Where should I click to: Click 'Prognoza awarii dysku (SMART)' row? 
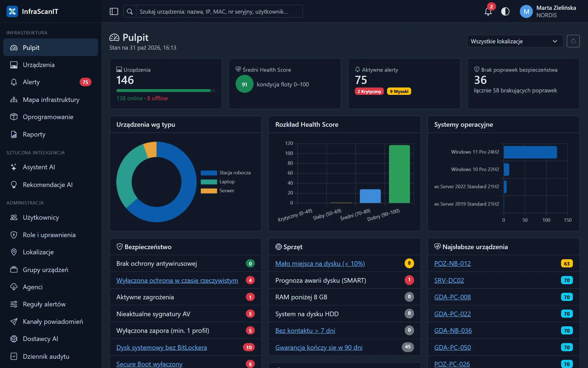(344, 280)
